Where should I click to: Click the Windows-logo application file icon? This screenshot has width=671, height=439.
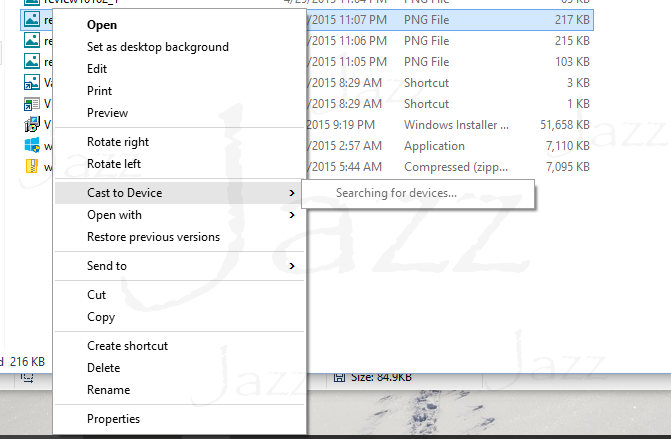click(x=33, y=146)
